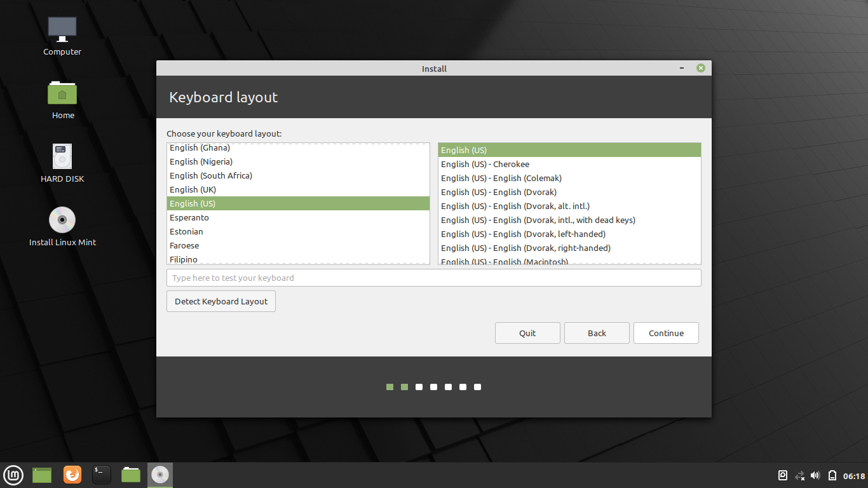Image resolution: width=868 pixels, height=488 pixels.
Task: Click the battery status tray icon
Action: click(832, 475)
